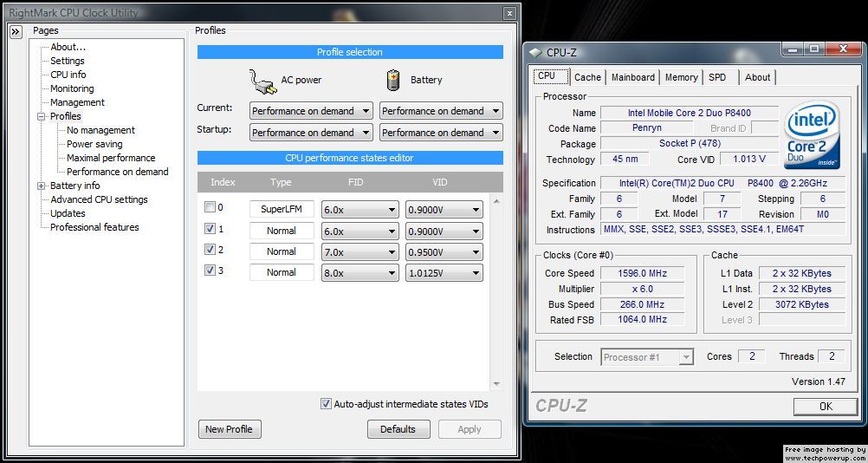The width and height of the screenshot is (868, 463).
Task: Enable the index 0 SuperLFM state checkbox
Action: pos(210,207)
